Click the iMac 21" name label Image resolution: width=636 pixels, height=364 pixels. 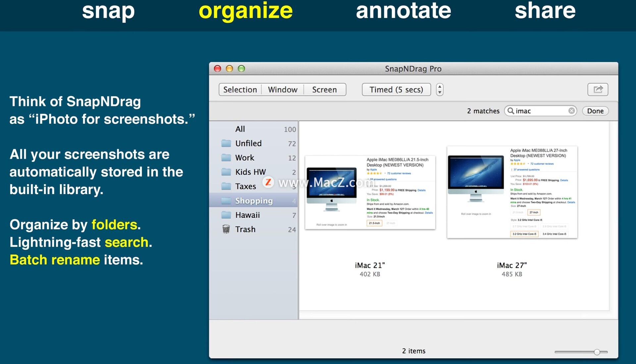(370, 265)
